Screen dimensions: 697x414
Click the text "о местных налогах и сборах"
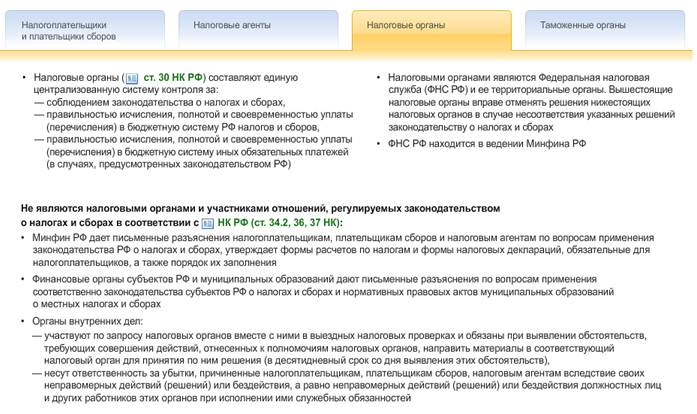pos(96,304)
